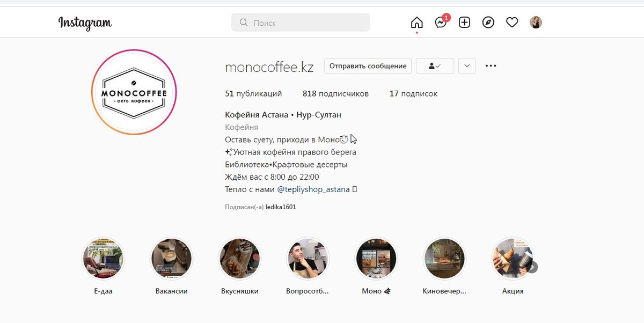This screenshot has width=644, height=323.
Task: Create a new post with plus icon
Action: [465, 23]
